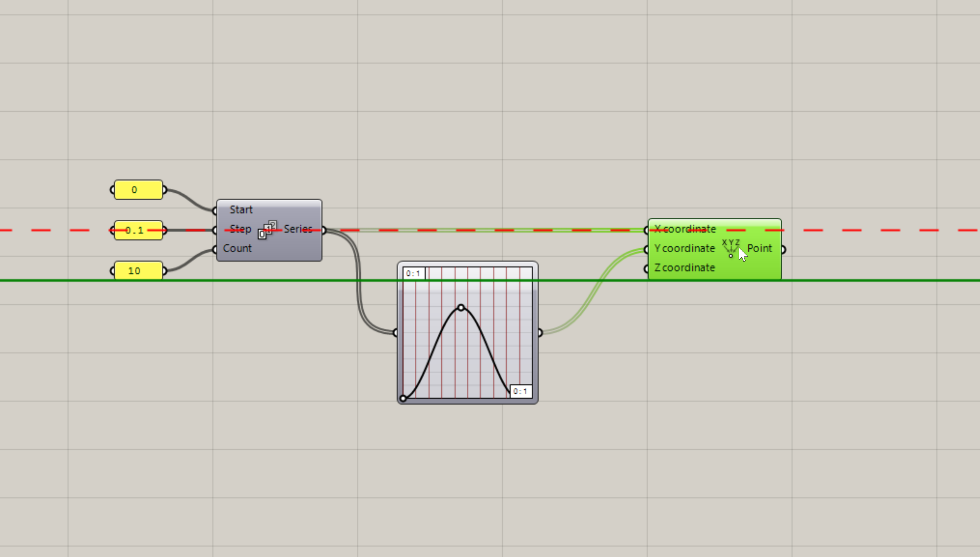Click the top-left 0:1 domain label

tap(413, 273)
